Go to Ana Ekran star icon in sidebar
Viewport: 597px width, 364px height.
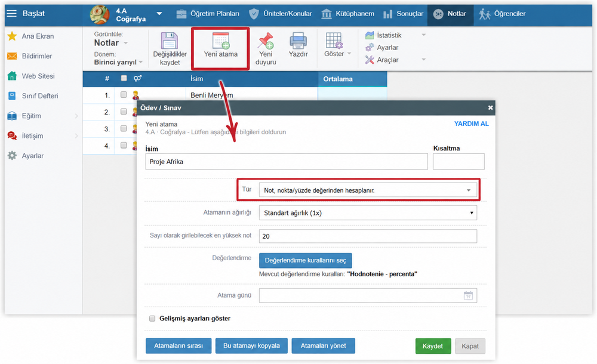click(x=12, y=36)
